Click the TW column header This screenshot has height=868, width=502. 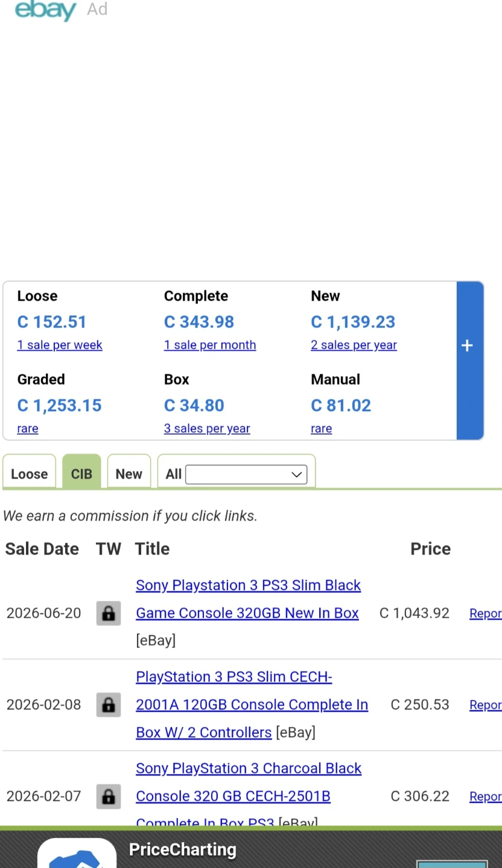[109, 549]
